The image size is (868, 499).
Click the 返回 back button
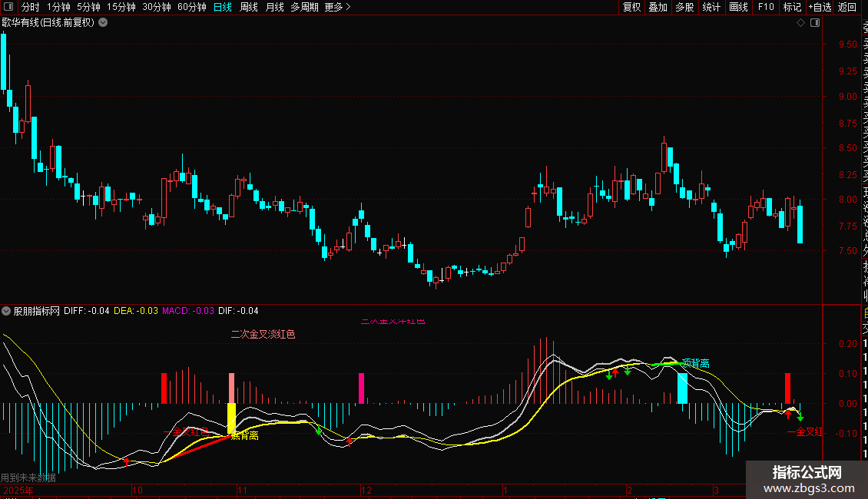[x=847, y=7]
